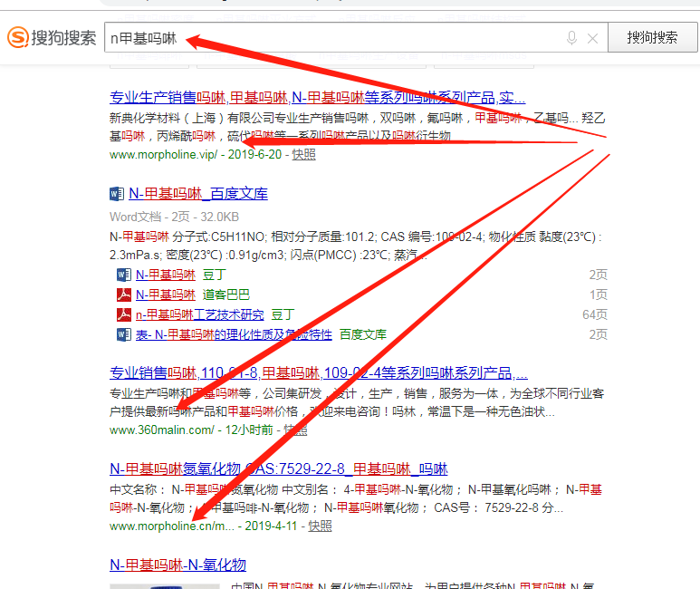This screenshot has height=589, width=700.
Task: Open 快照 for www.morpholine.vip result
Action: pyautogui.click(x=303, y=155)
